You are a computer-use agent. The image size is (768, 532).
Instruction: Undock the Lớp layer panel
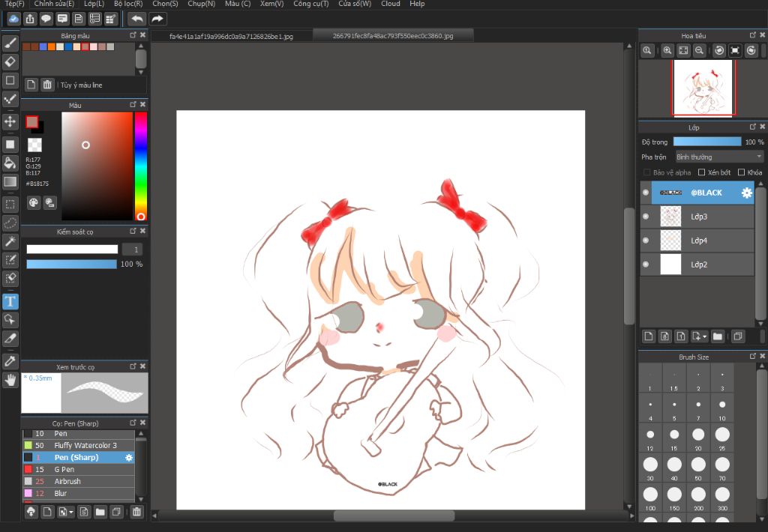[753, 127]
